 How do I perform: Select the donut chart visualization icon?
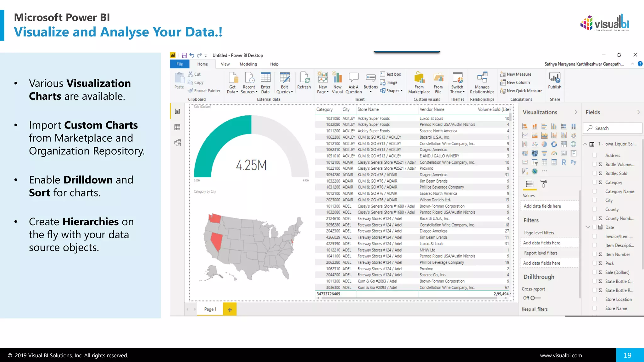(x=554, y=144)
